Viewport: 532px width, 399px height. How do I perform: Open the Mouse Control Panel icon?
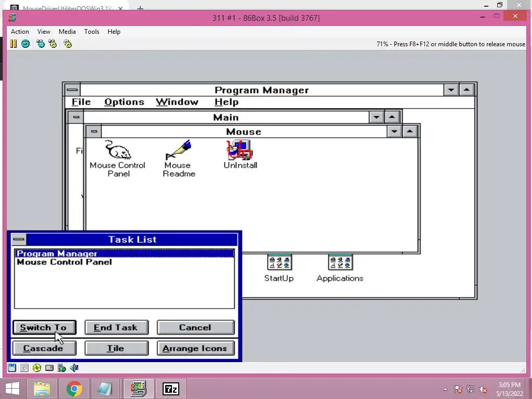coord(117,158)
